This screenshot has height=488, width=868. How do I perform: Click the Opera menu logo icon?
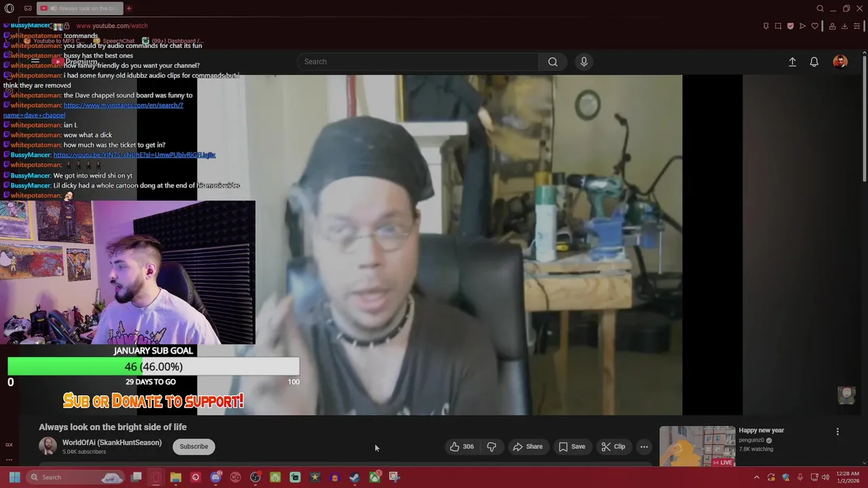click(x=9, y=9)
